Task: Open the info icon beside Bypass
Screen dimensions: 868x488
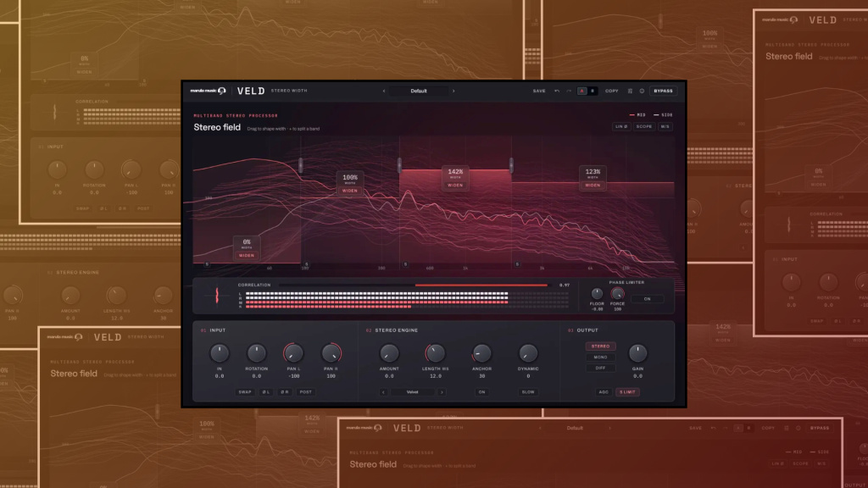Action: (643, 91)
